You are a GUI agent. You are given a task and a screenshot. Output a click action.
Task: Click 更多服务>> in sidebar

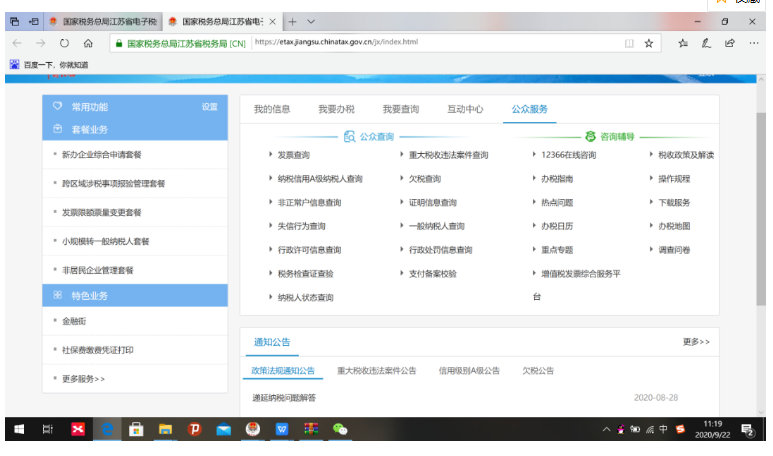[83, 379]
